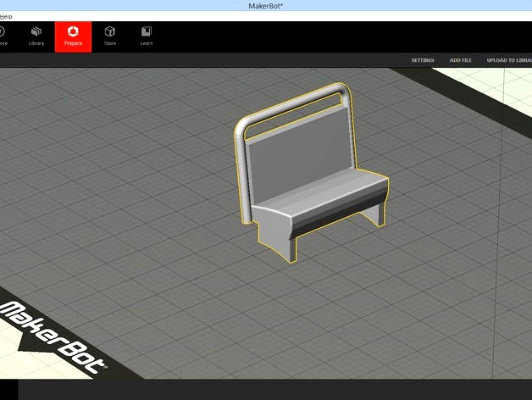Image resolution: width=532 pixels, height=400 pixels.
Task: Open print SETTINGS
Action: pyautogui.click(x=423, y=60)
